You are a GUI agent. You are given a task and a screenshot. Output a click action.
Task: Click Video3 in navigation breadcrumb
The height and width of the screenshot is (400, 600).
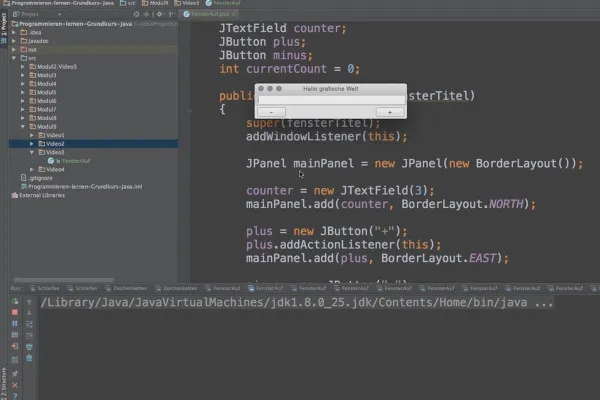pos(187,3)
